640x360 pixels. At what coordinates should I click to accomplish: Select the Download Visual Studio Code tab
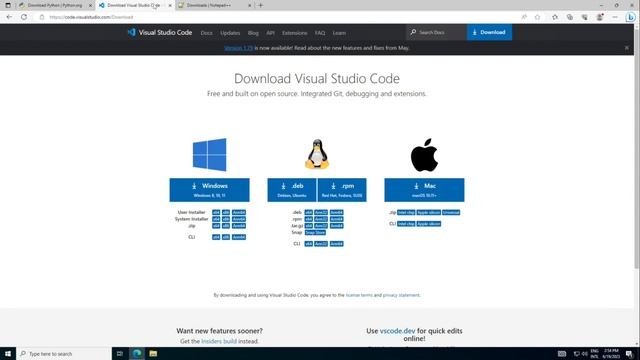pos(135,5)
